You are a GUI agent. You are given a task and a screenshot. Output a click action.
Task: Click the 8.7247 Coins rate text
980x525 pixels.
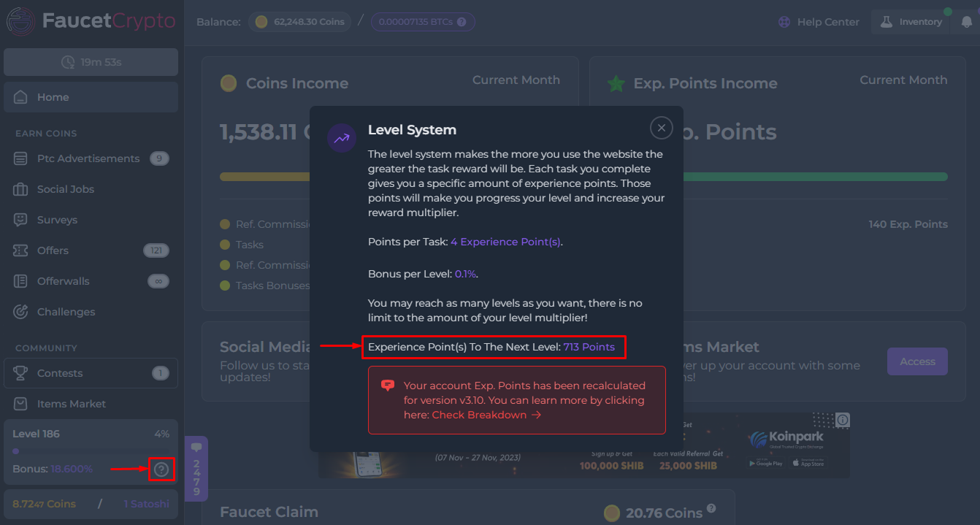pos(44,504)
